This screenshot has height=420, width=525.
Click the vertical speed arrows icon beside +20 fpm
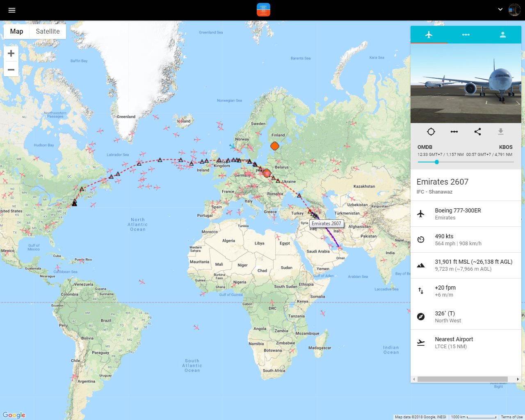[421, 291]
